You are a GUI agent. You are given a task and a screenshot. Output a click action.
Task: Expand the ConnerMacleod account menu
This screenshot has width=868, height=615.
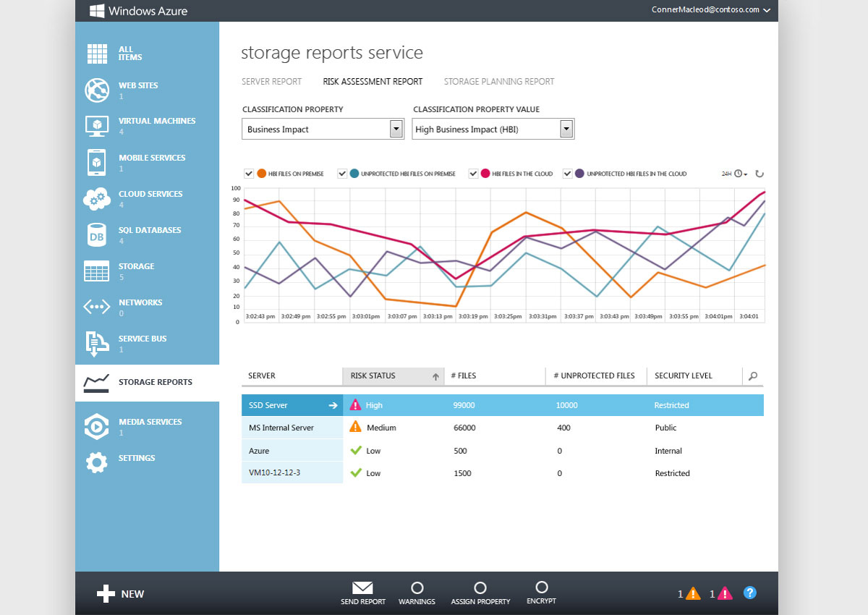tap(710, 10)
